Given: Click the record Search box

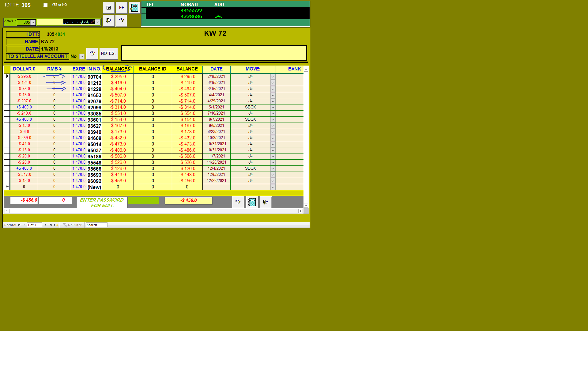Looking at the screenshot, I should pyautogui.click(x=96, y=225).
